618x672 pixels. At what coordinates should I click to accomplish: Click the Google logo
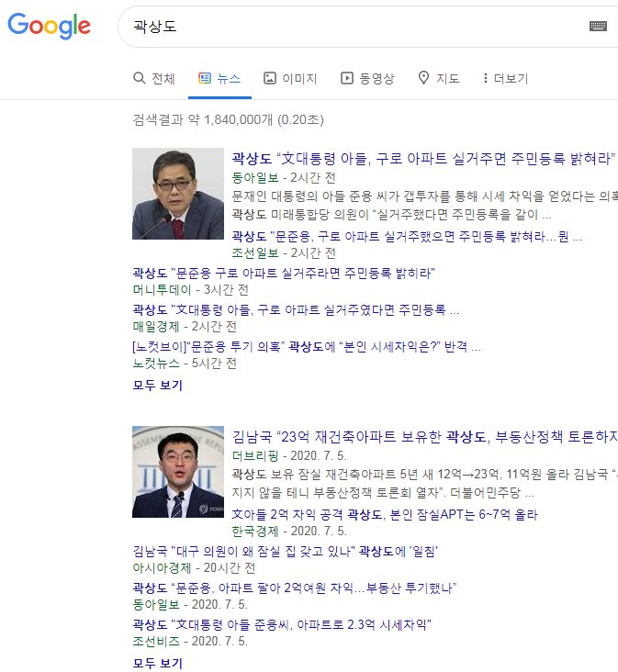pos(49,26)
